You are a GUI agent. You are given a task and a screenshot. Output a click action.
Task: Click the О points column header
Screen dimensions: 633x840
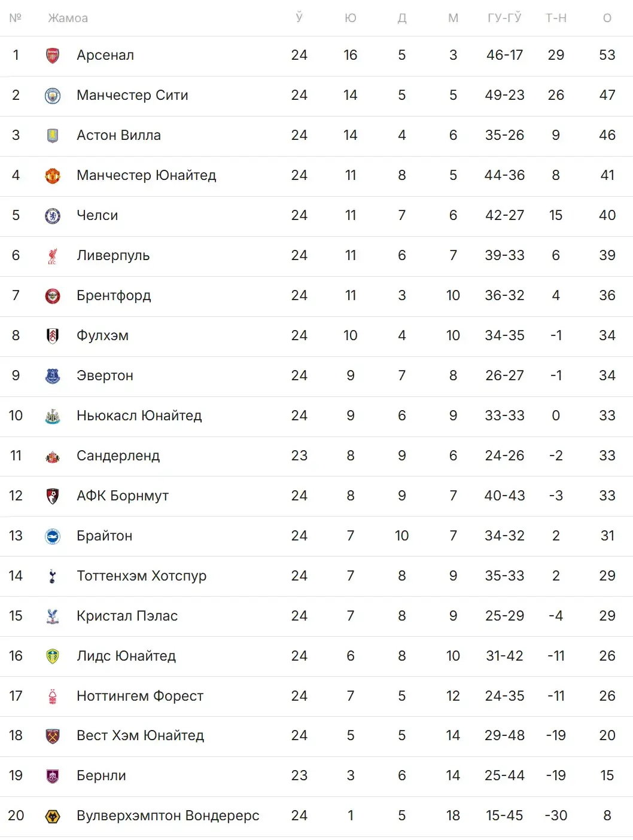click(x=607, y=19)
